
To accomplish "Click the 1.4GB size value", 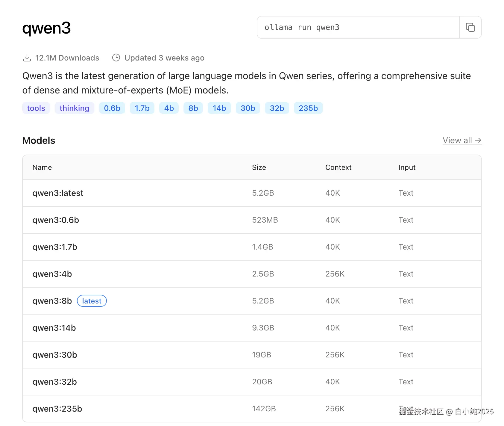I will click(262, 247).
